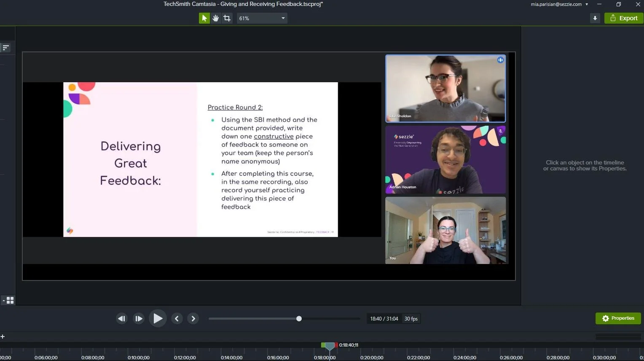
Task: Click the 0:18:40;11 playhead timecode label
Action: coord(349,345)
